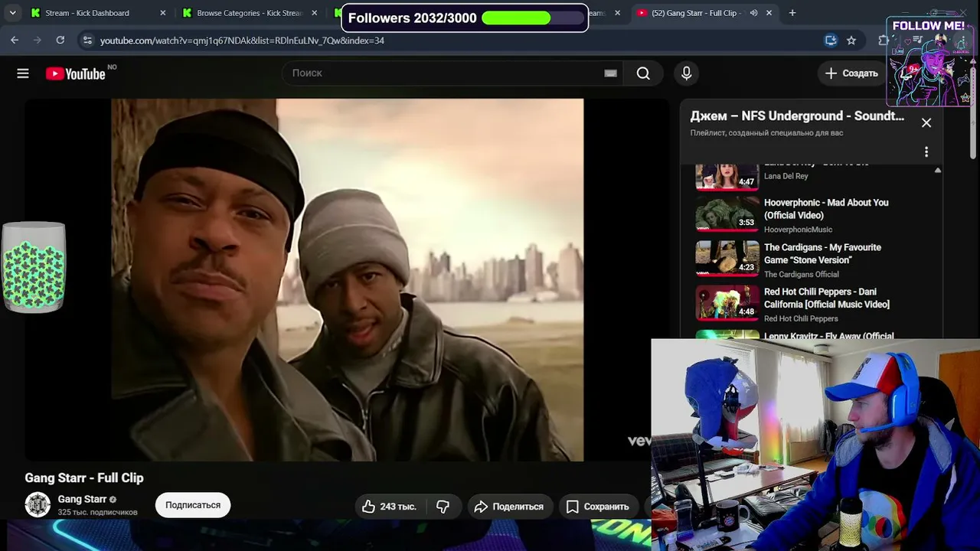This screenshot has width=980, height=551.
Task: Click the Создать create button
Action: [851, 73]
